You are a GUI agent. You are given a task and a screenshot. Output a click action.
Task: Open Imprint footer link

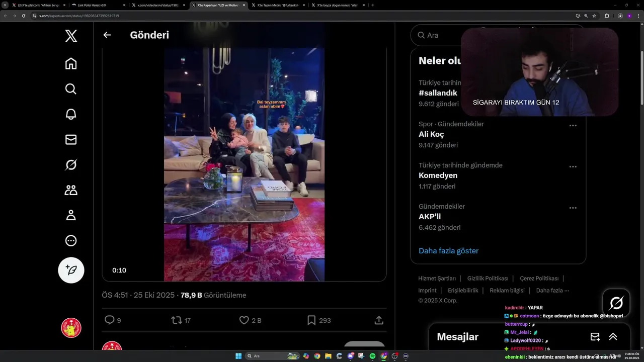click(x=427, y=291)
